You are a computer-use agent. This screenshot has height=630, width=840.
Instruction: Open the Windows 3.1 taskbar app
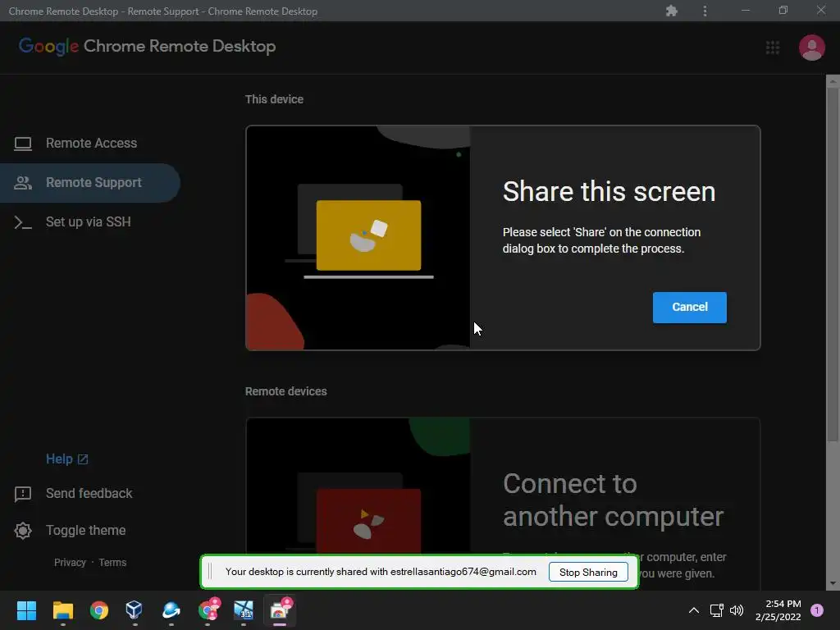pos(244,610)
